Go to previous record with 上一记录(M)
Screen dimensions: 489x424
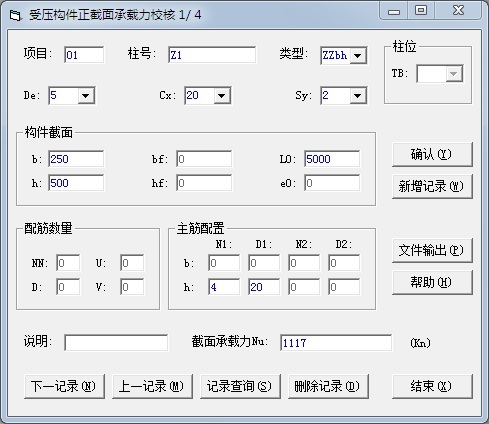tap(152, 386)
